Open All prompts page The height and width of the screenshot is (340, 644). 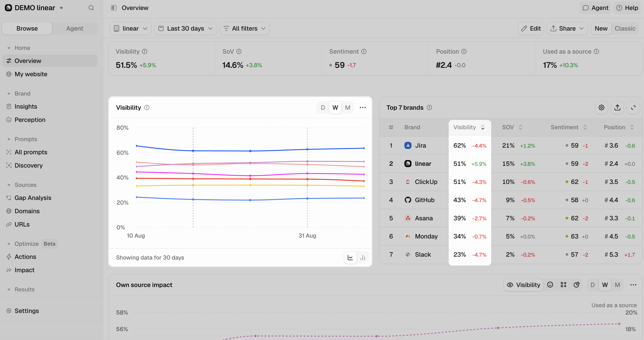(50, 152)
